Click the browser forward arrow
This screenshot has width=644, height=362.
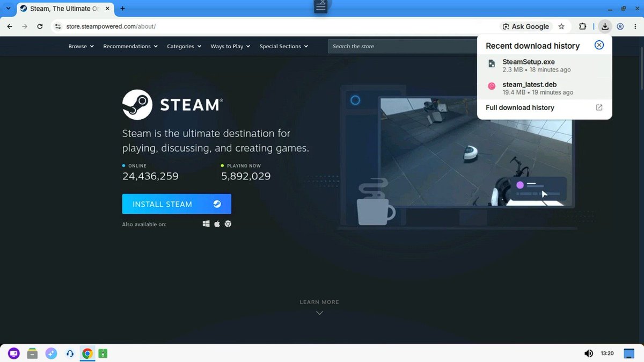click(x=25, y=26)
